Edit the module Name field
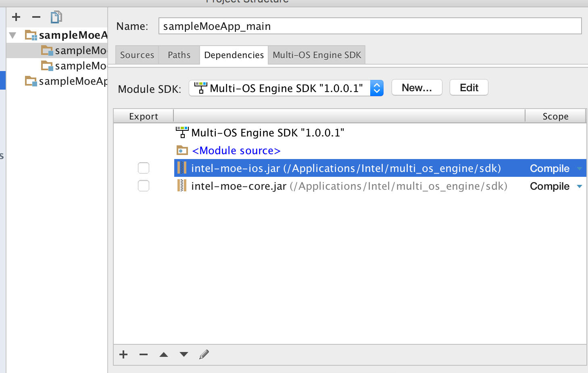Viewport: 588px width, 373px height. click(x=370, y=26)
